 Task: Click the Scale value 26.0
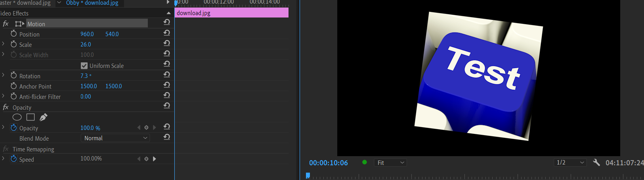[x=86, y=45]
